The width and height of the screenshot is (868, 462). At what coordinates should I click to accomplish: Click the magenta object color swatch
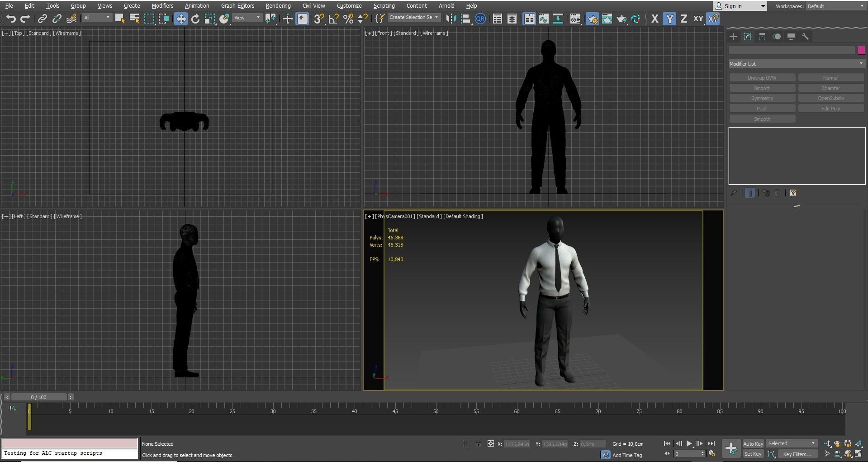point(861,50)
